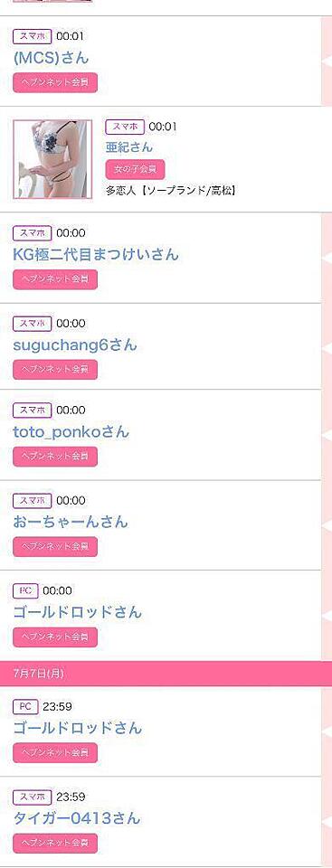Image resolution: width=332 pixels, height=868 pixels.
Task: Click the ヘブンネット会員 badge under タイガー0413さん
Action: tap(55, 843)
